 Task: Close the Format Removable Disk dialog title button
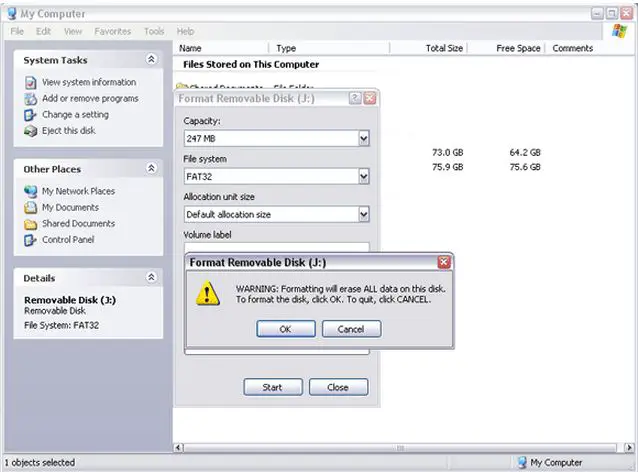[x=369, y=98]
